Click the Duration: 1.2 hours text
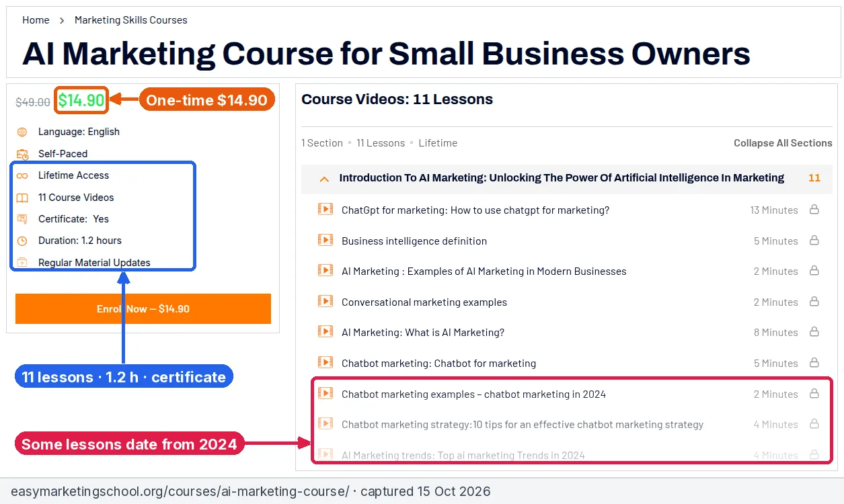Screen dimensions: 844x504 click(x=80, y=241)
